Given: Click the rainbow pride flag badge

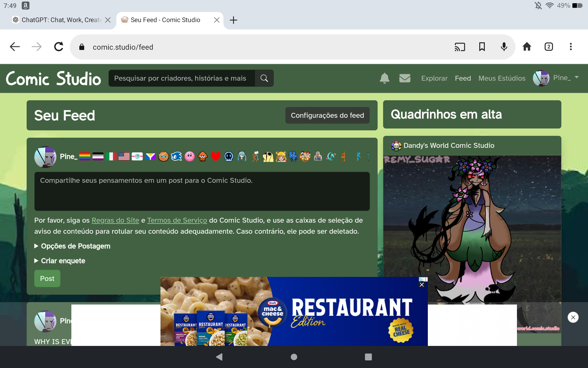Looking at the screenshot, I should (85, 156).
